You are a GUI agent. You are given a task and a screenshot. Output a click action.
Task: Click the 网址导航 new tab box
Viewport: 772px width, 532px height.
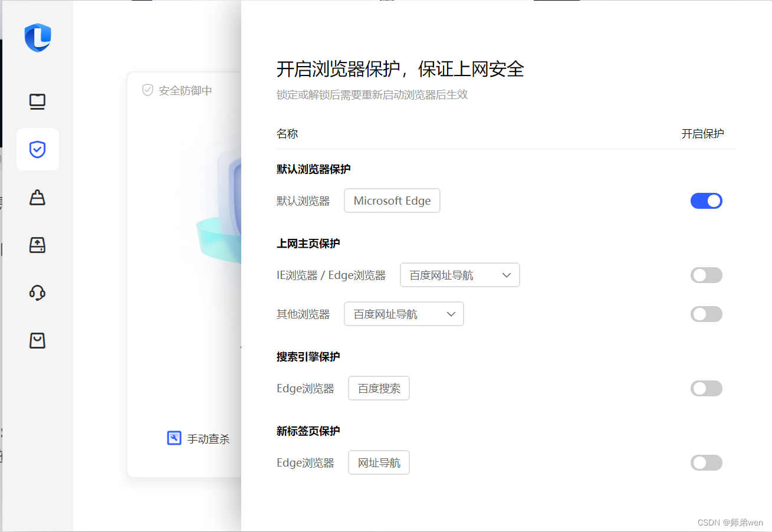[x=379, y=462]
